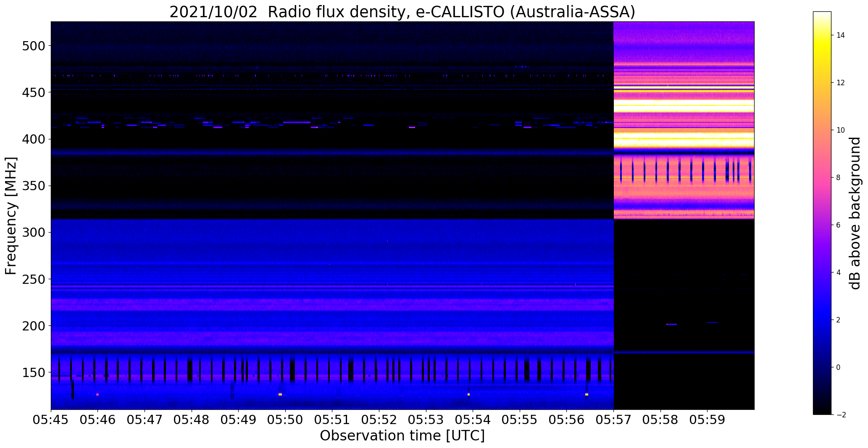The width and height of the screenshot is (868, 448).
Task: Click the colorbar tick label 10
Action: click(840, 130)
